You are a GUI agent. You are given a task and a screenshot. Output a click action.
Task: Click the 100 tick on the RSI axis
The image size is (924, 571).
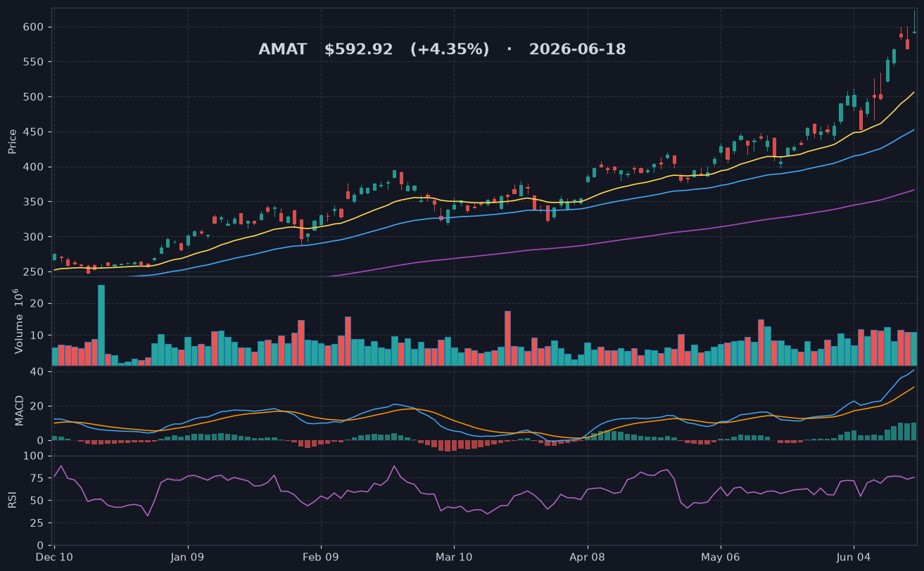coord(35,456)
